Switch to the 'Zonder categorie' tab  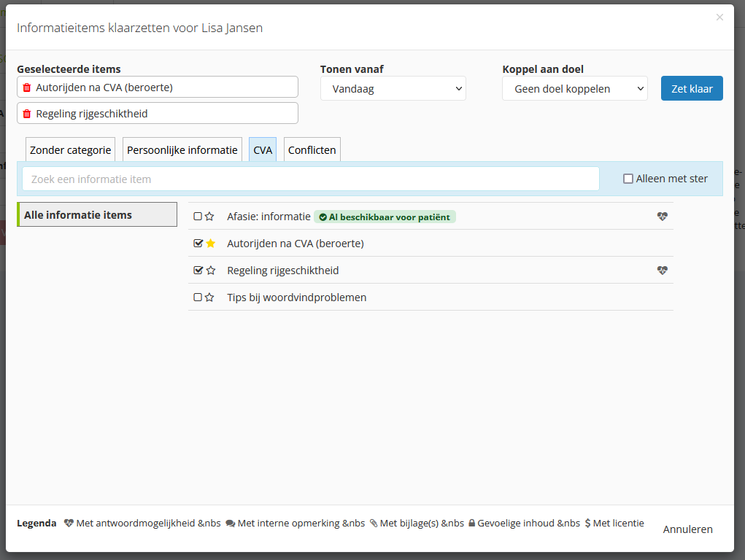pyautogui.click(x=70, y=150)
